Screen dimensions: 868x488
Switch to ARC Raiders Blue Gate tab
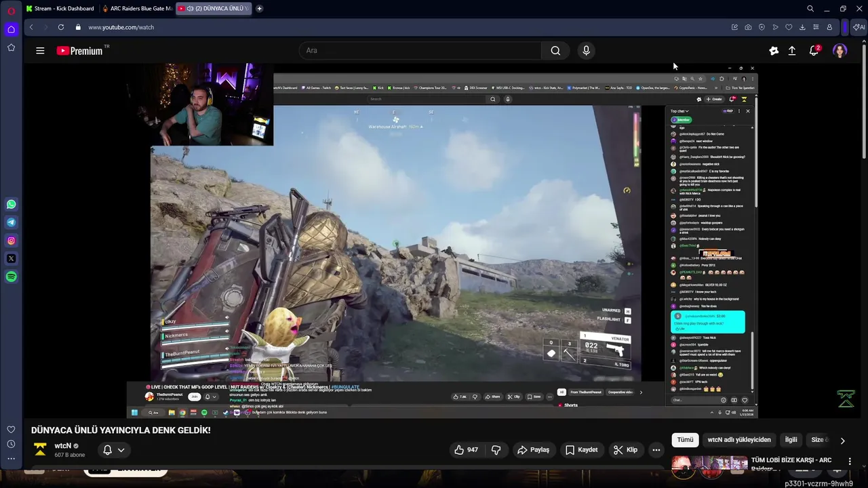point(138,9)
